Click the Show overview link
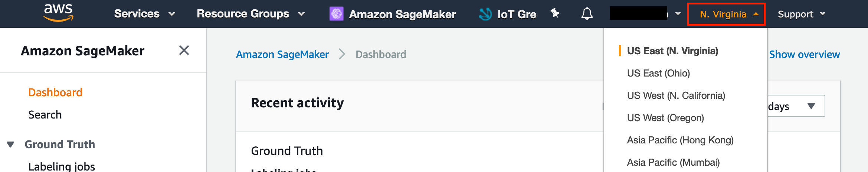Screen dimensions: 868x172 coord(804,54)
